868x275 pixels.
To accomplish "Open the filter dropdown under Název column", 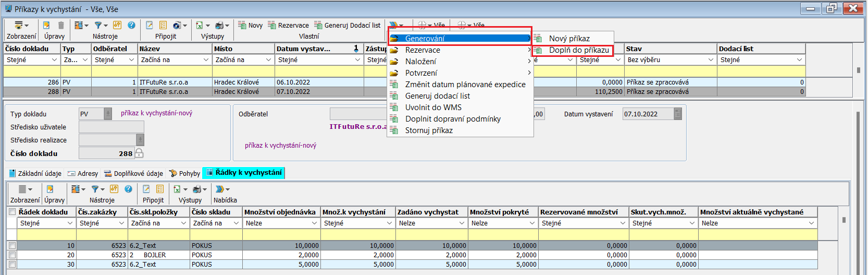I will click(x=206, y=60).
